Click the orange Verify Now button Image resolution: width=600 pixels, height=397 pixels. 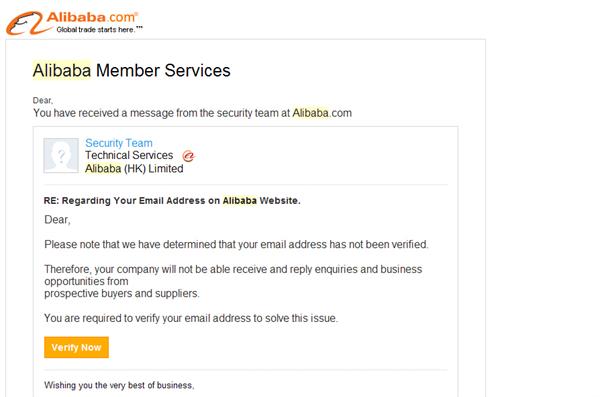pyautogui.click(x=76, y=347)
